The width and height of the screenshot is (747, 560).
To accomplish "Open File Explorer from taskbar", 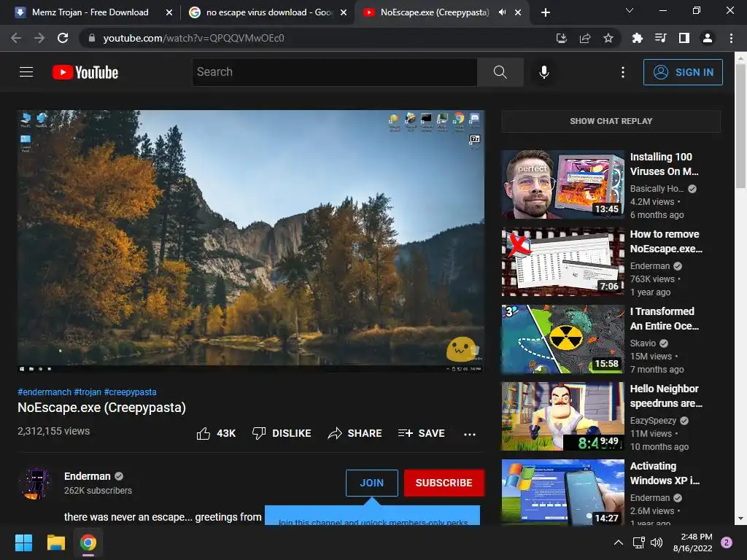I will 55,542.
